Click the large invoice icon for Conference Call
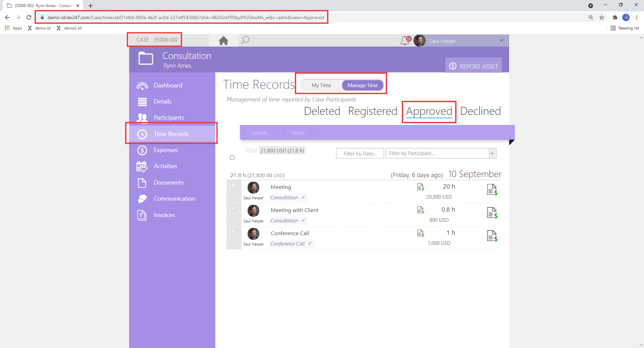Screen dimensions: 644x348 [492, 236]
